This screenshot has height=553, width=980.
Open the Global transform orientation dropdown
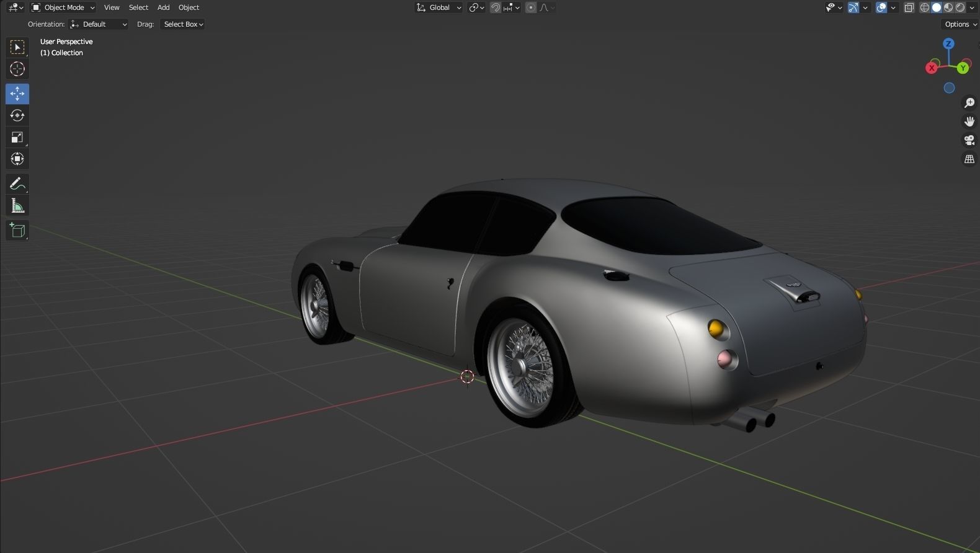[439, 7]
